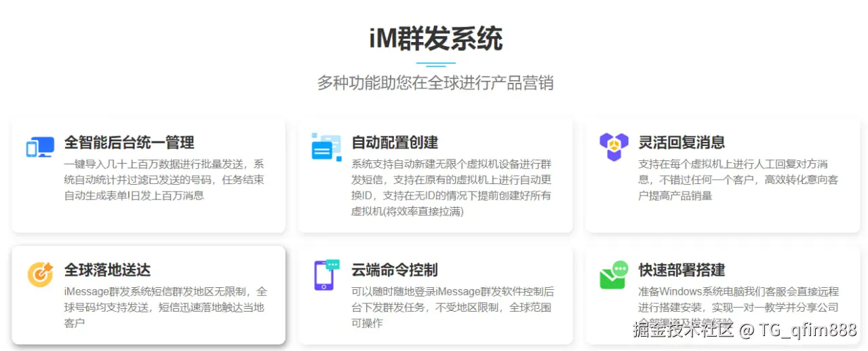The height and width of the screenshot is (351, 868).
Task: Click the orange target icon beside 全球落地送达
Action: click(40, 274)
